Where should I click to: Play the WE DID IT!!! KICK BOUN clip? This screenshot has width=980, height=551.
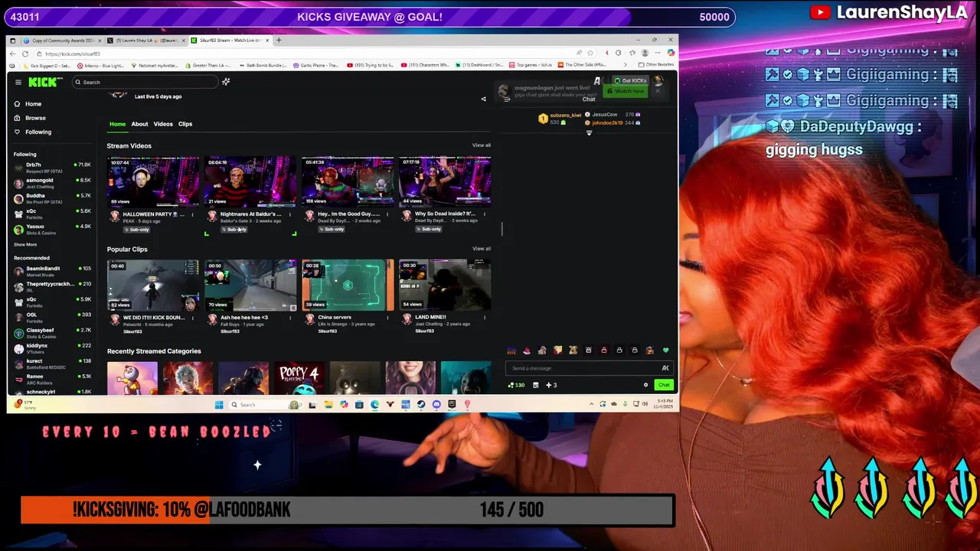pos(153,285)
